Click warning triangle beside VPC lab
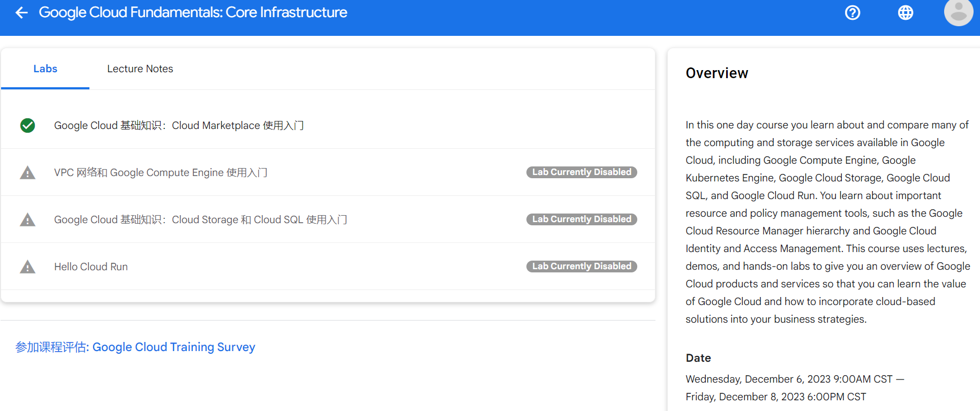The image size is (980, 411). click(28, 173)
